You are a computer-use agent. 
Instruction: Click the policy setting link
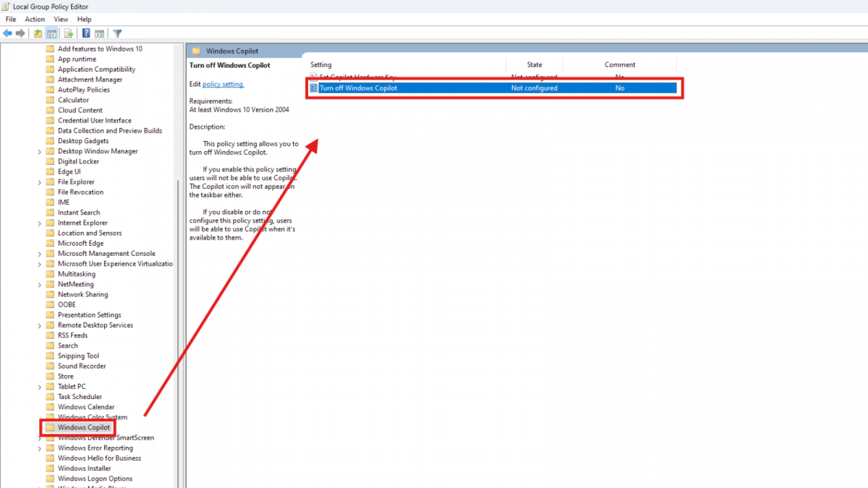pyautogui.click(x=223, y=85)
